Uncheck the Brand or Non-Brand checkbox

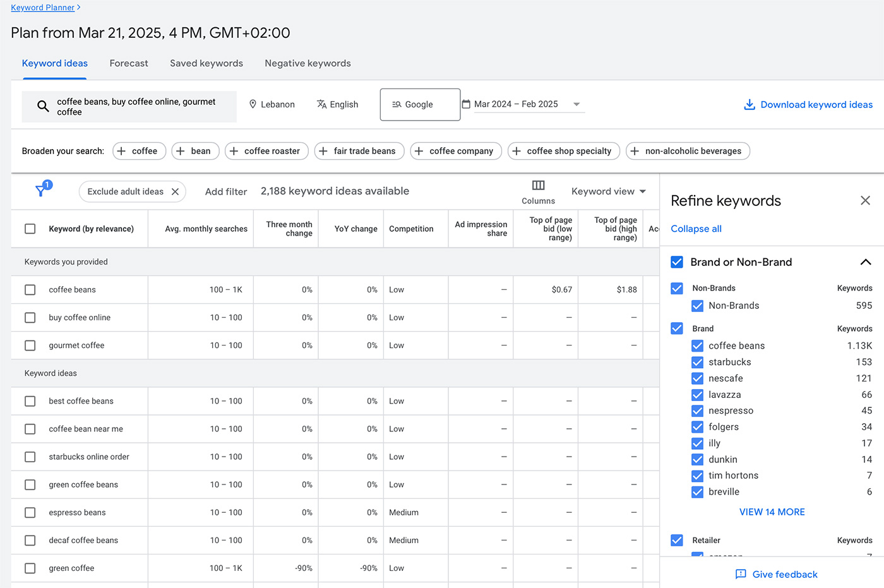tap(677, 262)
